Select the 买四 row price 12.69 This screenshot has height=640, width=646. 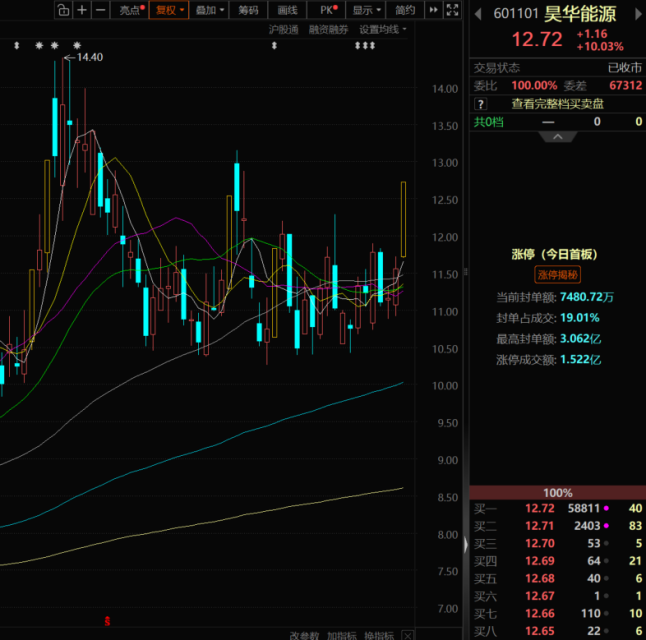(x=540, y=561)
